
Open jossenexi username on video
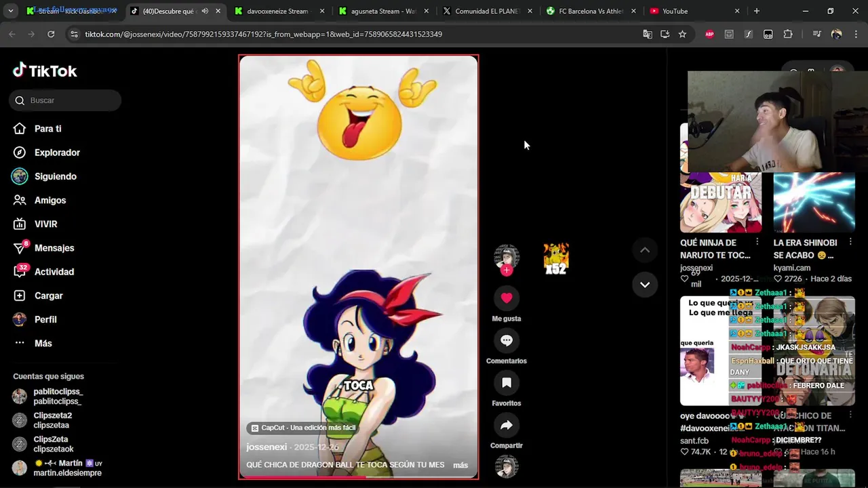267,447
